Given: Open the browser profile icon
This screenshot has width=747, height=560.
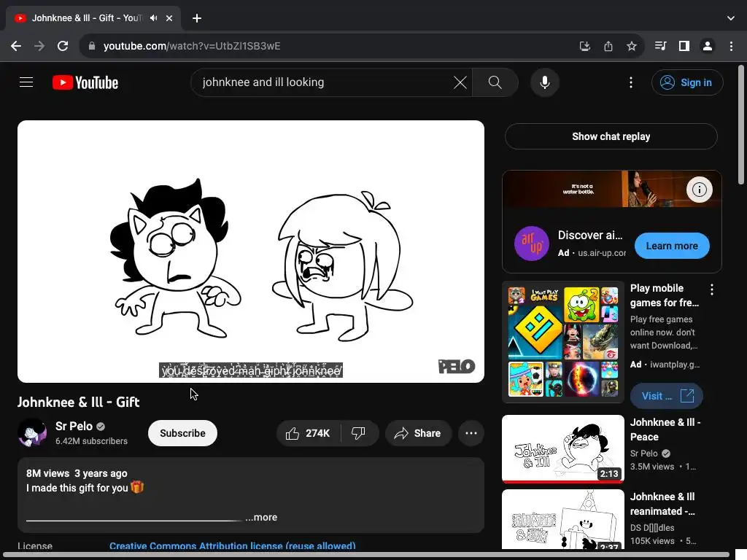Looking at the screenshot, I should [708, 46].
